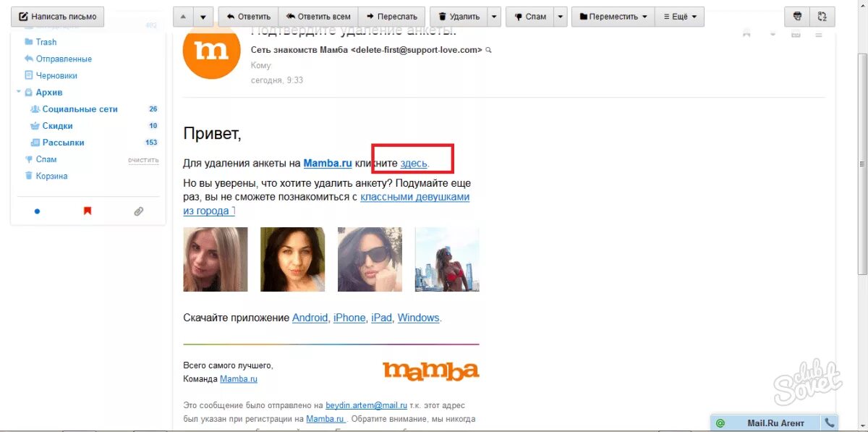Open woman with sunglasses photo thumbnail
Viewport: 868px width, 432px height.
point(370,260)
